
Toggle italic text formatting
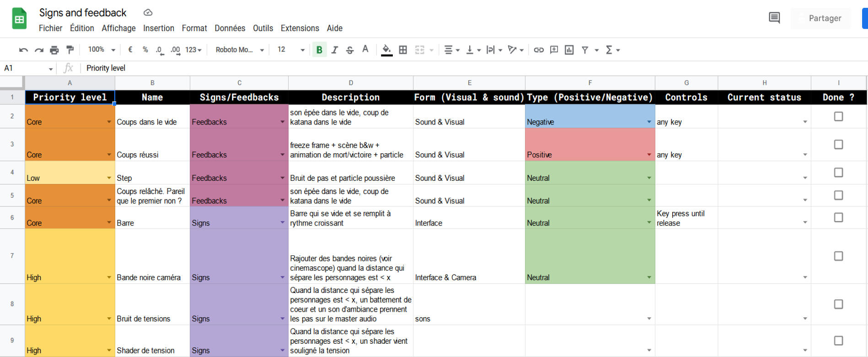point(335,50)
